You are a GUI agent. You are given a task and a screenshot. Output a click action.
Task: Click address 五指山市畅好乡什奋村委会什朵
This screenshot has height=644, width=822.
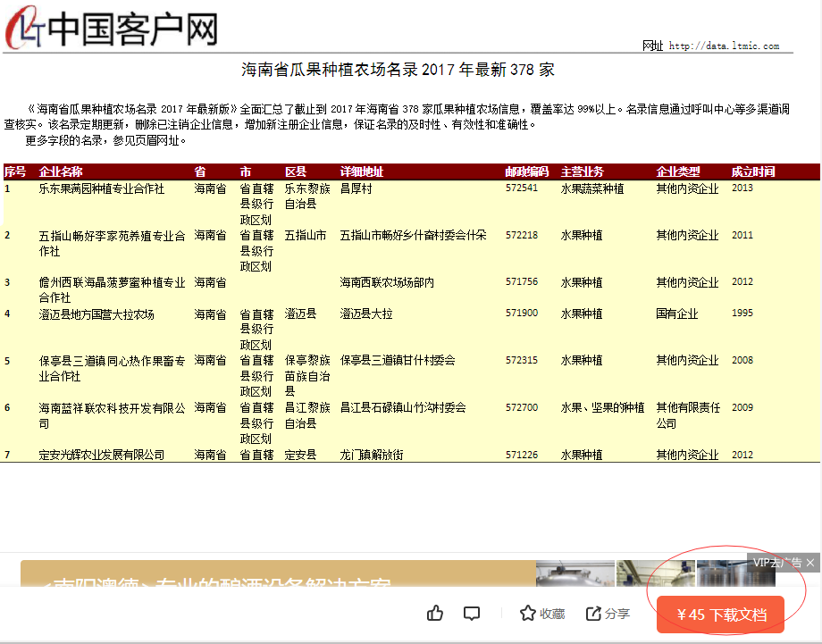(x=413, y=235)
